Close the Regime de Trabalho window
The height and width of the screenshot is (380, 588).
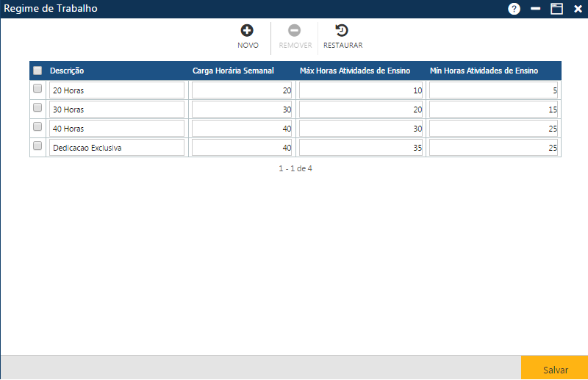click(578, 9)
